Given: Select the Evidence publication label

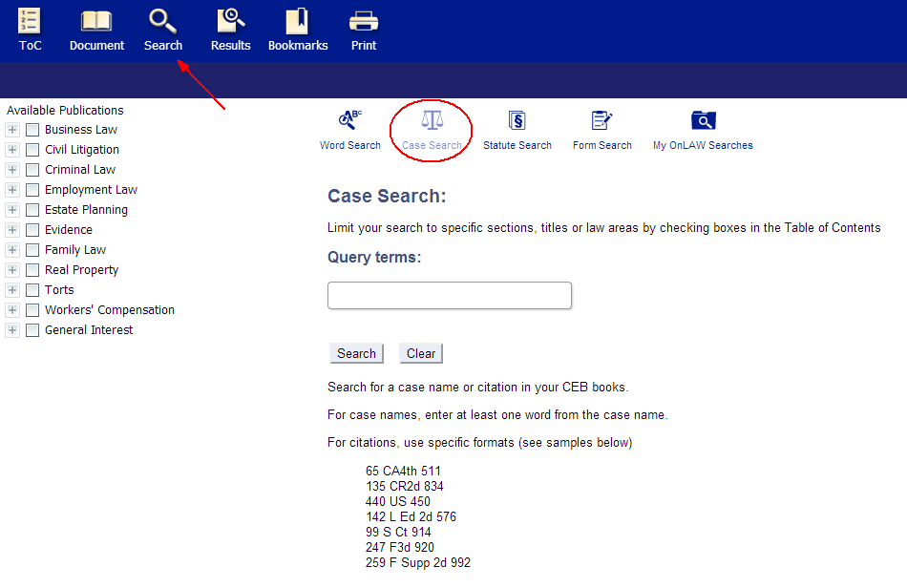Looking at the screenshot, I should pos(68,229).
